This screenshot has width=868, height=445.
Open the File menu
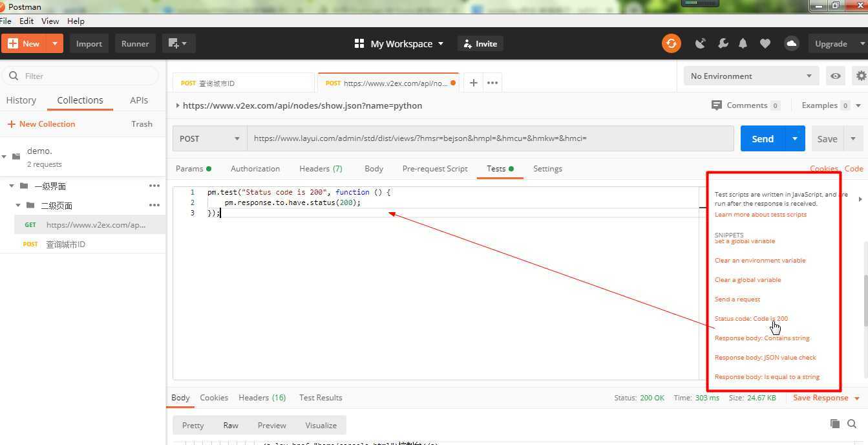tap(6, 21)
